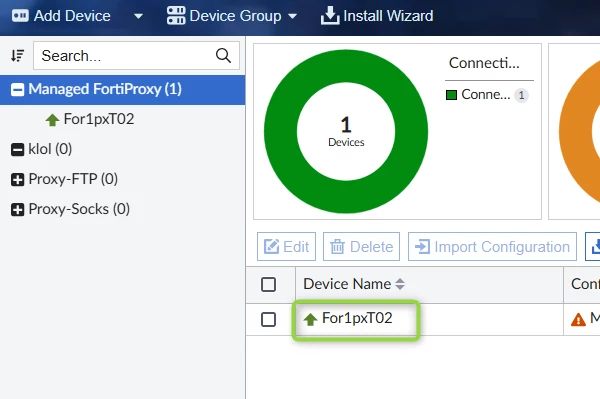The height and width of the screenshot is (399, 600).
Task: Click the magnifier search icon
Action: [223, 56]
